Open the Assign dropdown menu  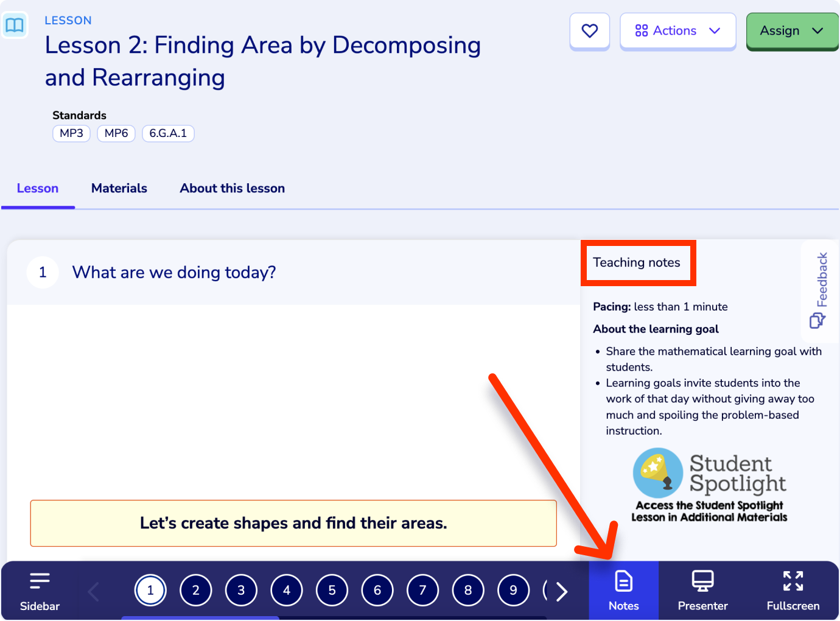[792, 31]
